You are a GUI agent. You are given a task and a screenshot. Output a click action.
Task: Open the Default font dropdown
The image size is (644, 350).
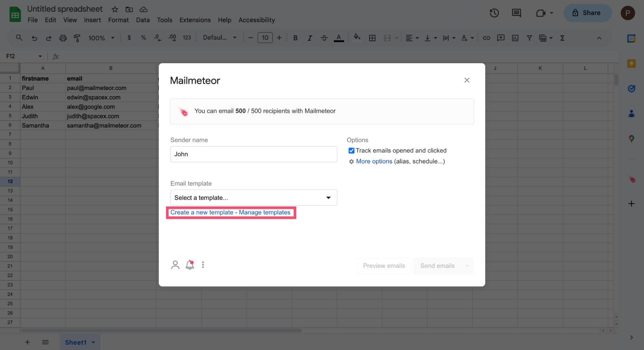(x=220, y=38)
